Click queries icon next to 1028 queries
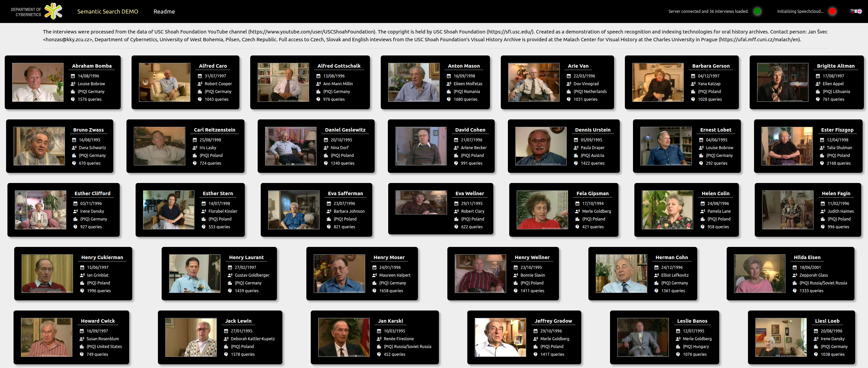The image size is (868, 368). click(693, 99)
